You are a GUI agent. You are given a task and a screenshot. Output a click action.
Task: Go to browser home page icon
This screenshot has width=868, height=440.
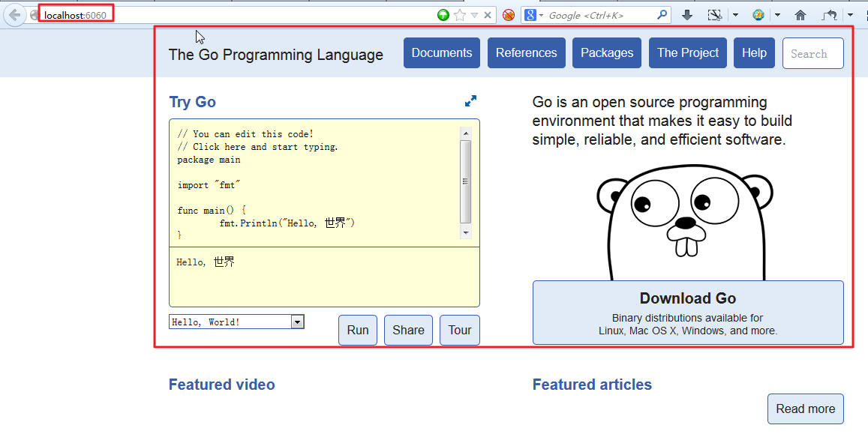(800, 15)
